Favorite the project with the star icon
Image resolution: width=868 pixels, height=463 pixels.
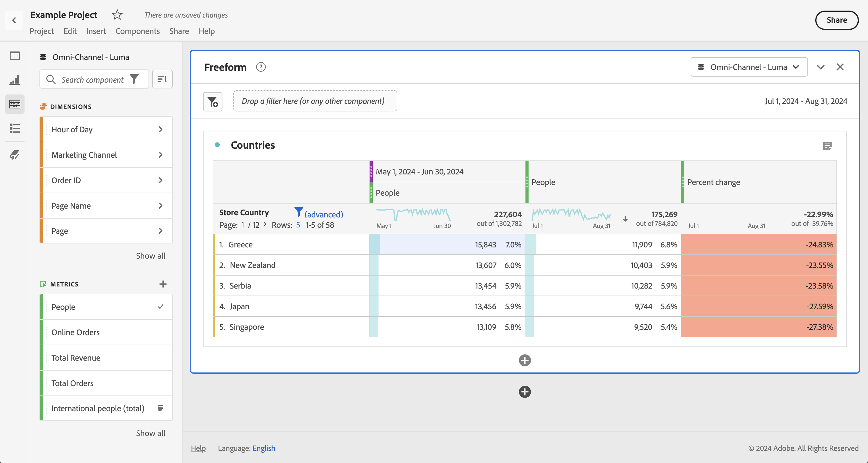(117, 15)
